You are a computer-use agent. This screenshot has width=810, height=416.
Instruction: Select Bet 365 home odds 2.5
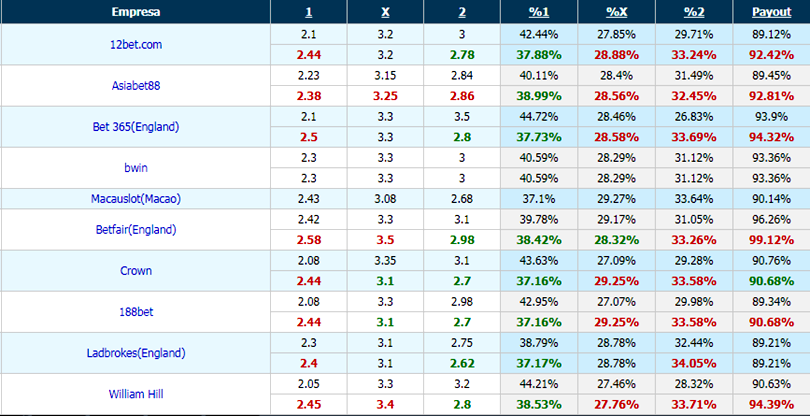click(x=308, y=137)
